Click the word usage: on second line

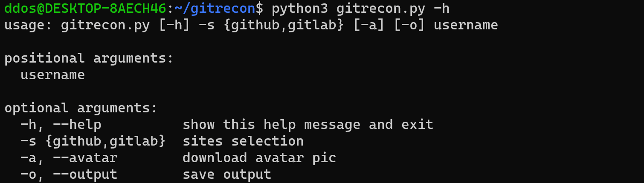click(29, 25)
